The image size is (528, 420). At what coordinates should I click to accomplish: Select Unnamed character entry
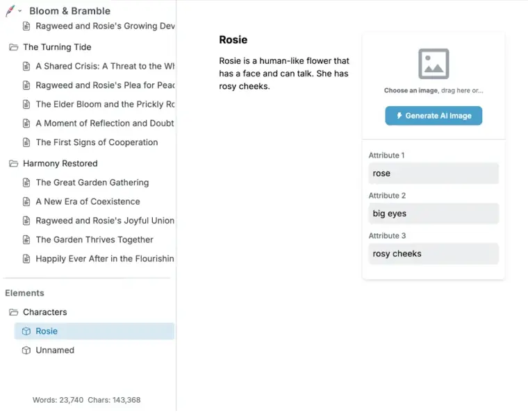[55, 351]
